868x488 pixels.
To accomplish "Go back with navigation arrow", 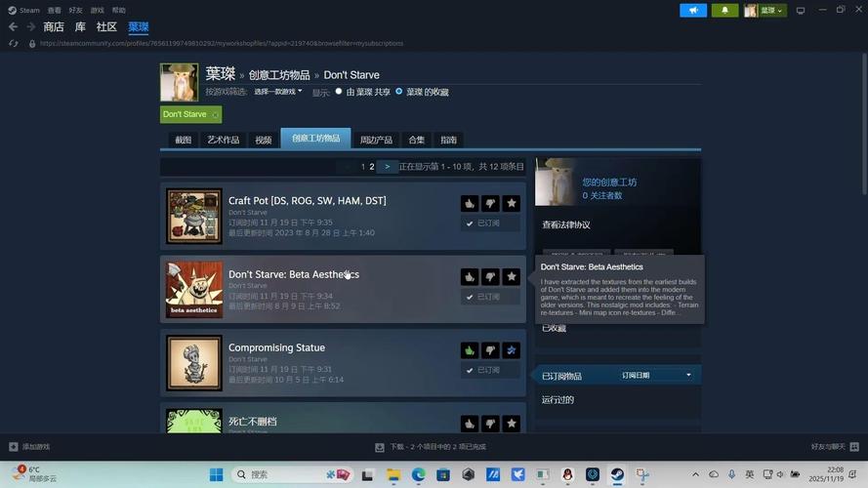I will pos(14,26).
